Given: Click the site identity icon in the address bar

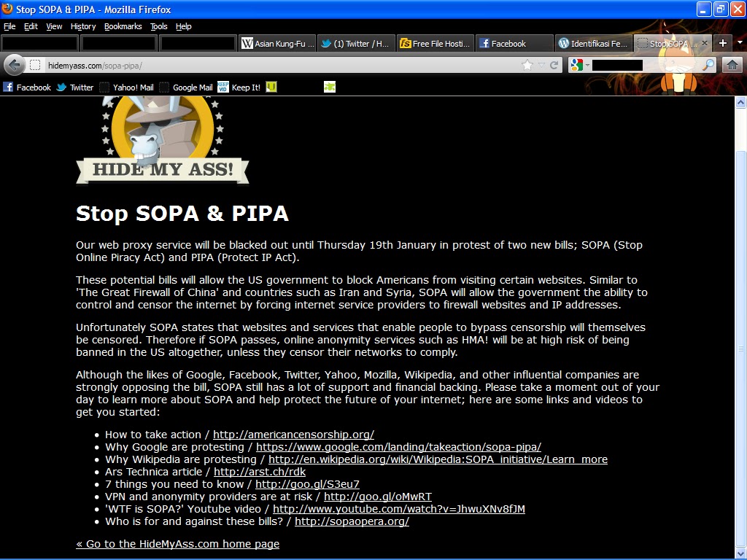Looking at the screenshot, I should click(35, 65).
